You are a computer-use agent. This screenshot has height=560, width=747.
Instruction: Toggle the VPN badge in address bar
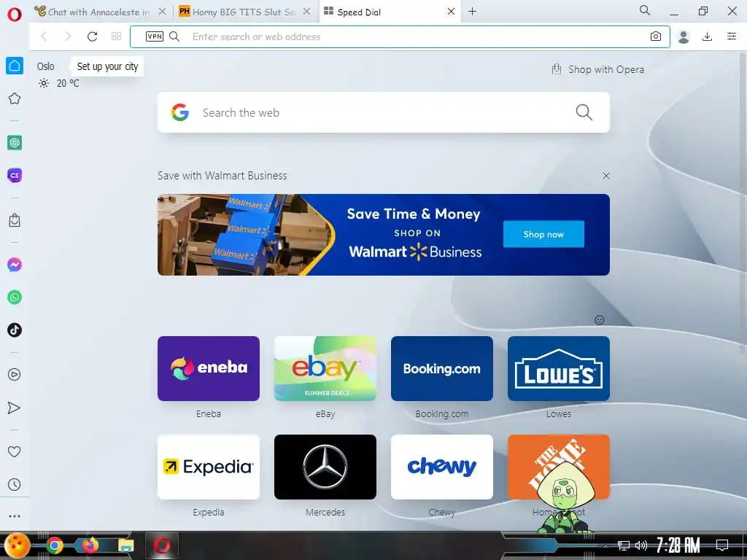[x=155, y=36]
